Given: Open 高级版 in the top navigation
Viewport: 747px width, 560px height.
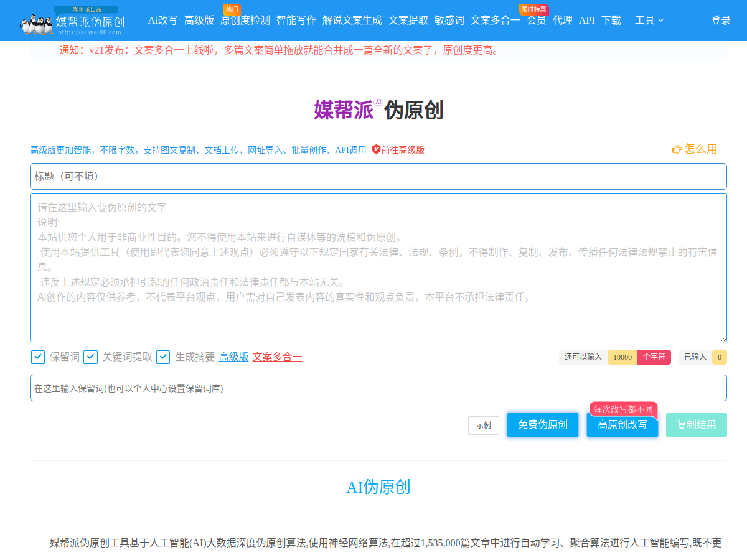Looking at the screenshot, I should (199, 21).
